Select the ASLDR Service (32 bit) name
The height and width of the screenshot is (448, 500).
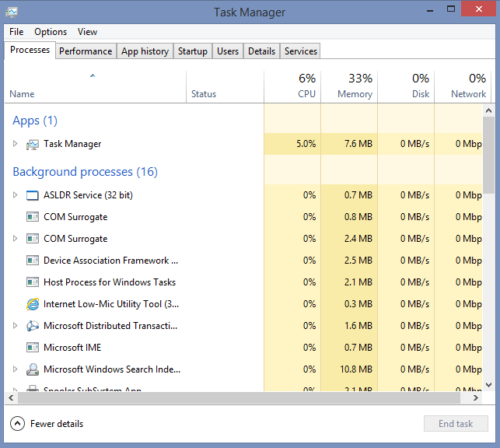click(x=88, y=195)
